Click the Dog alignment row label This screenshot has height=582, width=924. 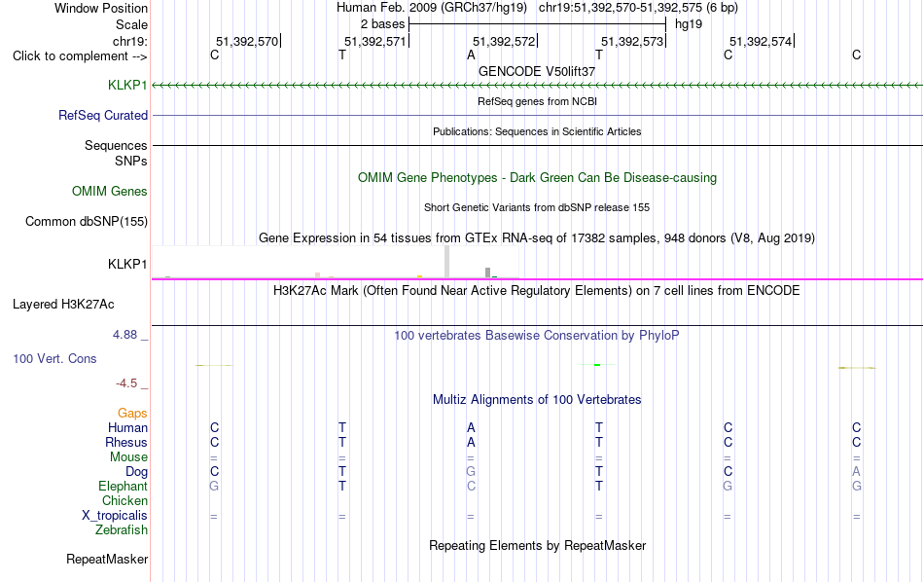(137, 472)
